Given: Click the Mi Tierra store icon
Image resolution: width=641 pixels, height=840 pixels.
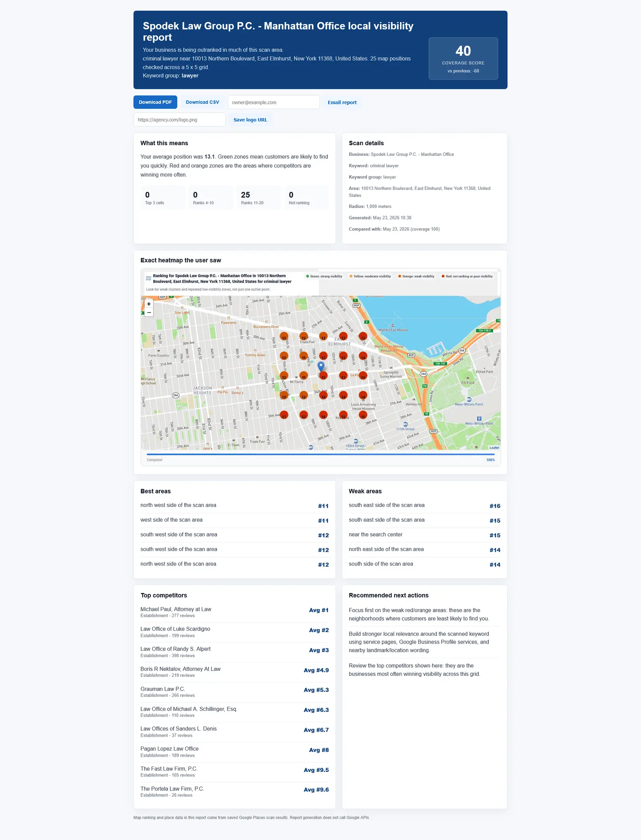Looking at the screenshot, I should [296, 377].
